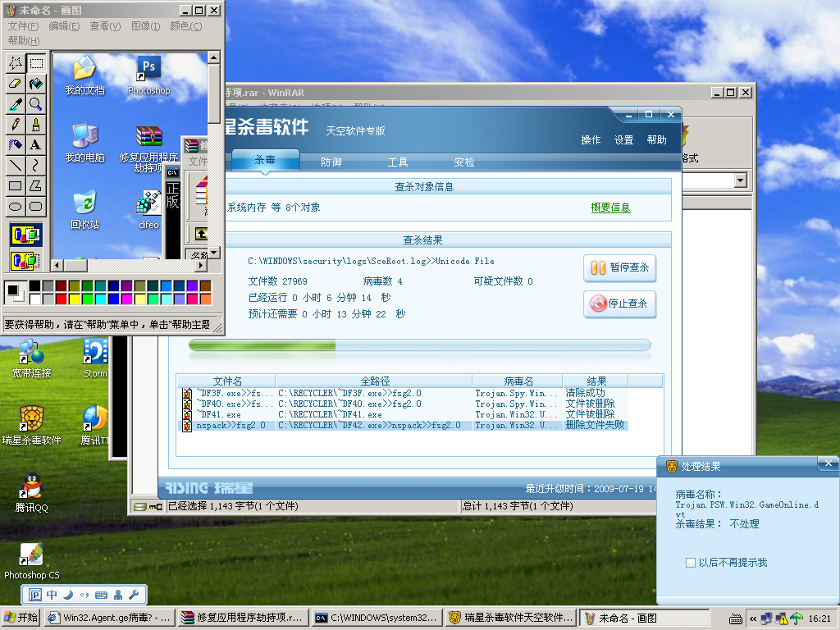This screenshot has height=630, width=840.
Task: Click the Paint canvas horizontal scroll right arrow
Action: click(201, 265)
